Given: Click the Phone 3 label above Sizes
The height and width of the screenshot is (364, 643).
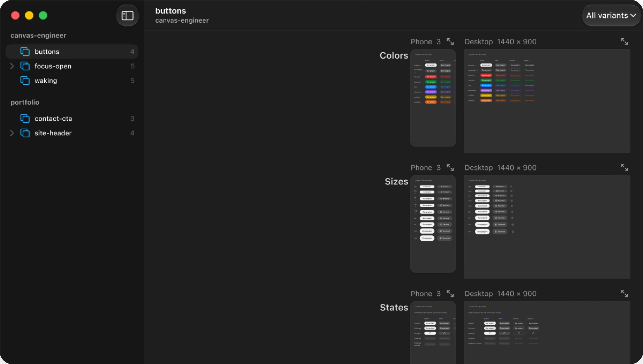Looking at the screenshot, I should (426, 167).
